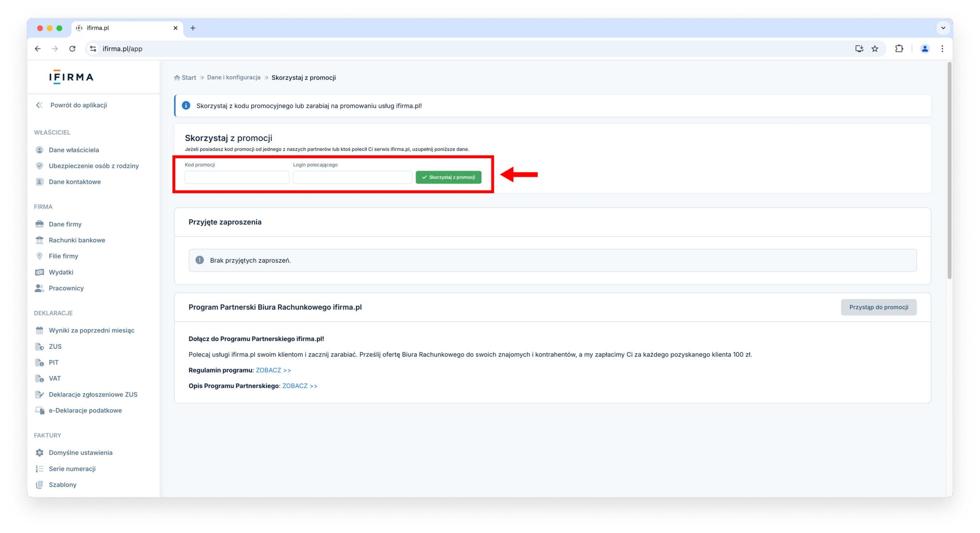Close the ifirma.pl browser tab
This screenshot has height=533, width=980.
176,28
